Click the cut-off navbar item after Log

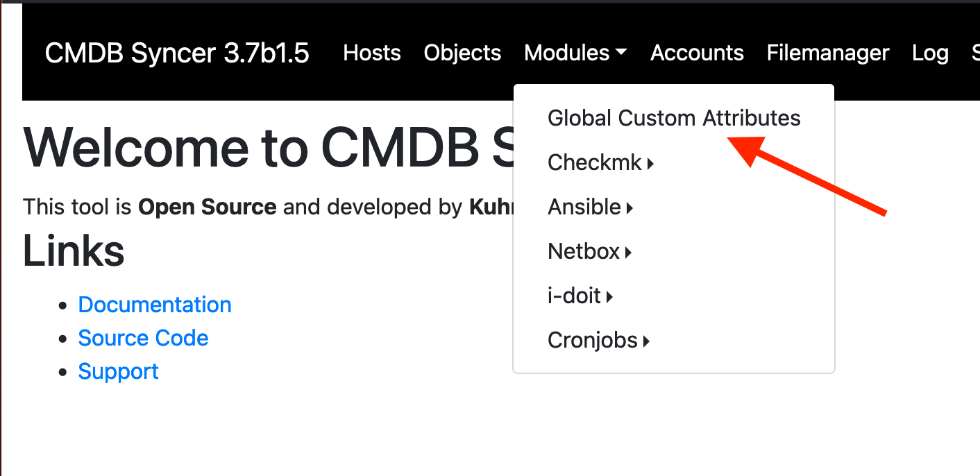[975, 53]
